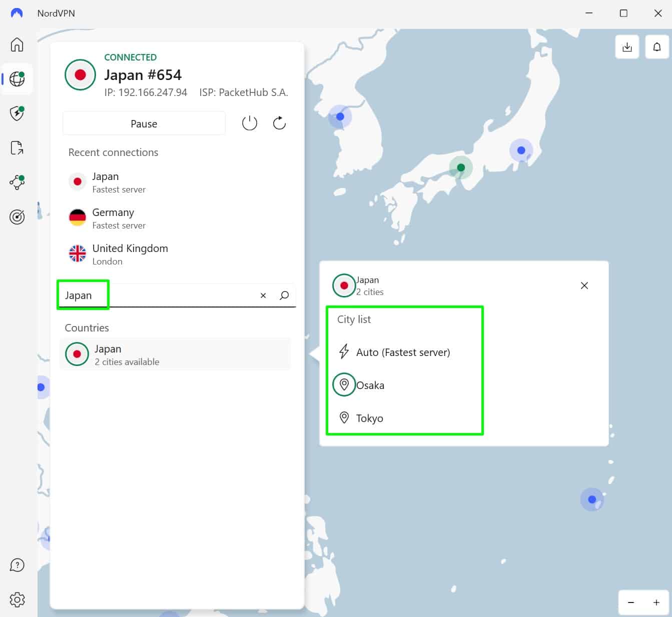
Task: Click the Japan flag by connection status
Action: 80,75
